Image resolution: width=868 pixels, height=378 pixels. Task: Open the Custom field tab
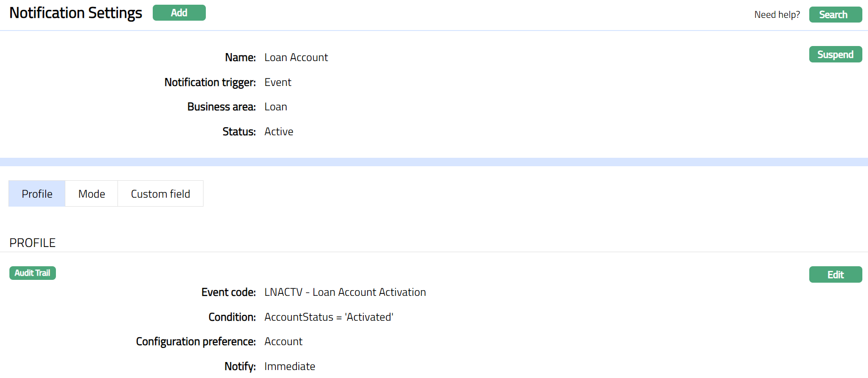[x=160, y=194]
